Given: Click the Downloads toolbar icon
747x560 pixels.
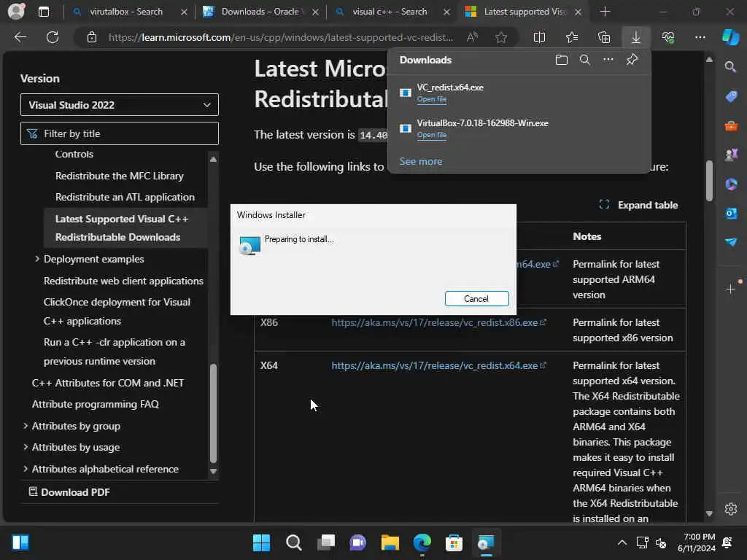Looking at the screenshot, I should pos(636,37).
